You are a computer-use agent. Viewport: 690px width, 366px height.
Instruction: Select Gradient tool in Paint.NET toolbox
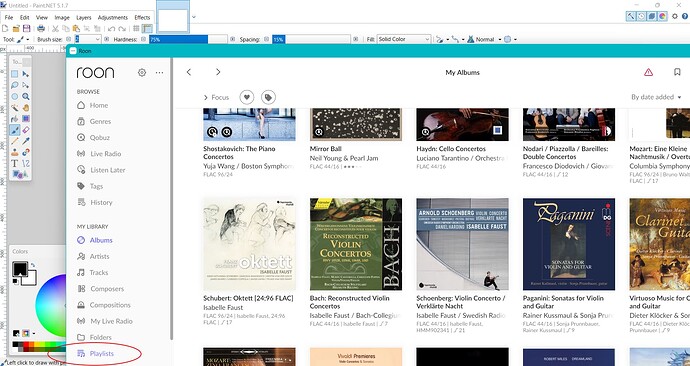coord(26,119)
